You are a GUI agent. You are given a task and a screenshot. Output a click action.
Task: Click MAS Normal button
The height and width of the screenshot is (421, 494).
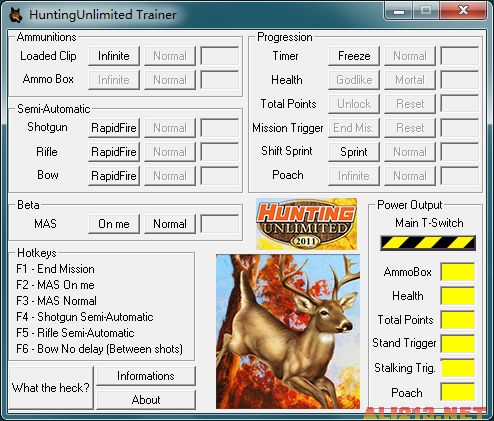(x=170, y=224)
